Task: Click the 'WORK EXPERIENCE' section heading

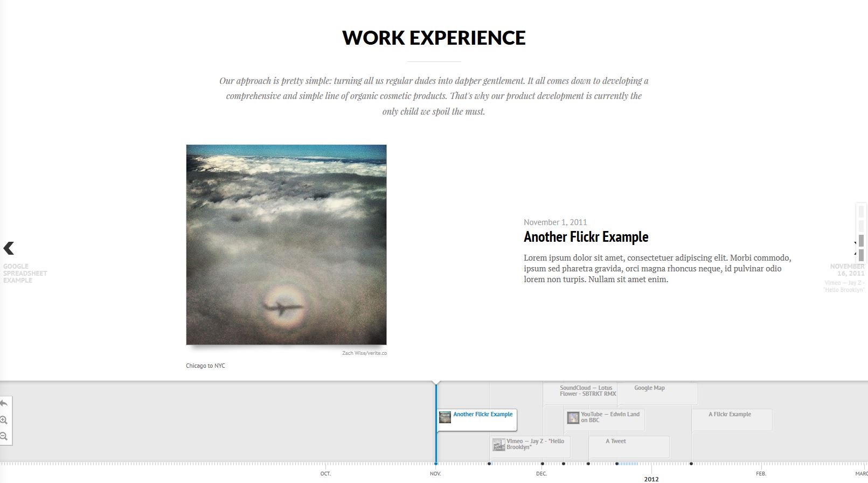Action: [434, 38]
